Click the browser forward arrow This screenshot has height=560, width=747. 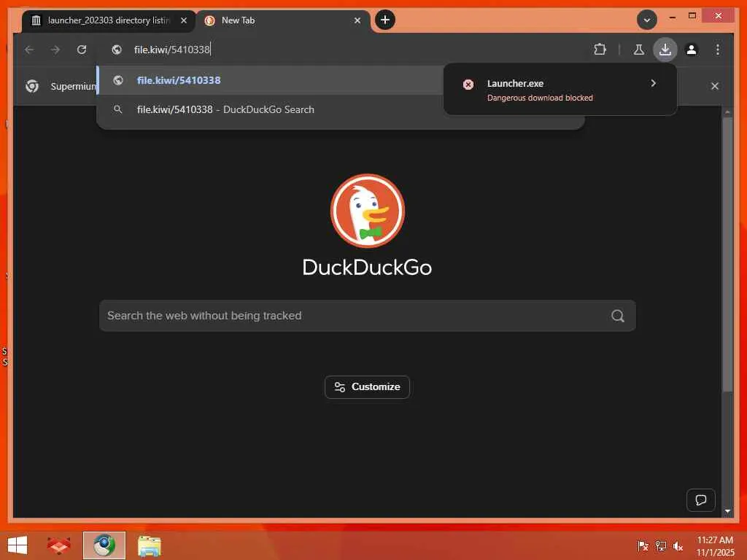click(55, 50)
